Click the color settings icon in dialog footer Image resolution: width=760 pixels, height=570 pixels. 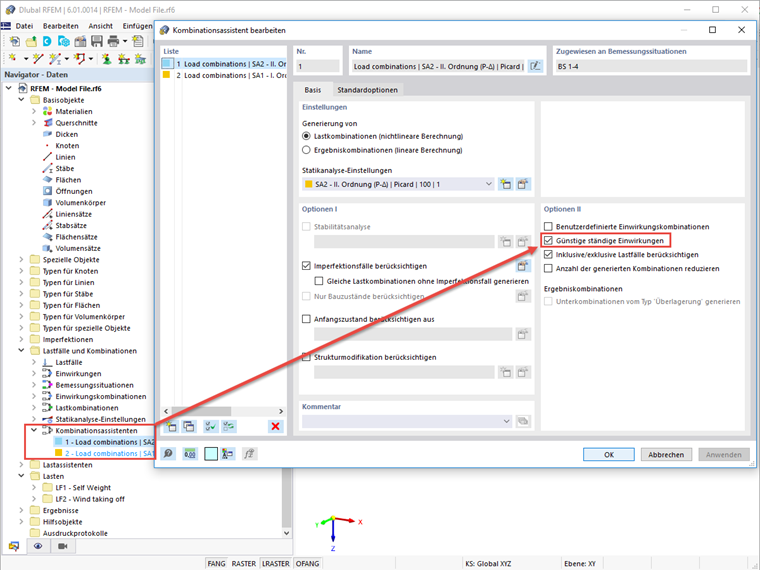tap(227, 454)
